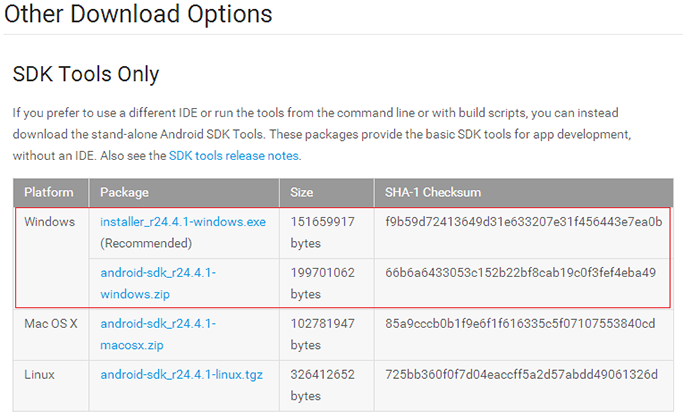Click the 'SDK Tools Only' heading
700x418 pixels.
(85, 74)
